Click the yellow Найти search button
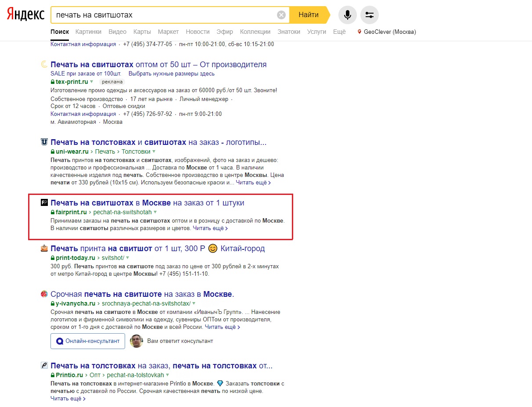 coord(309,15)
